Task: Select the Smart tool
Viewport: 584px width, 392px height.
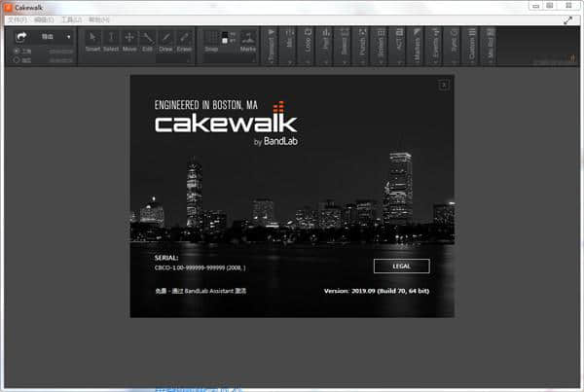Action: [x=92, y=39]
